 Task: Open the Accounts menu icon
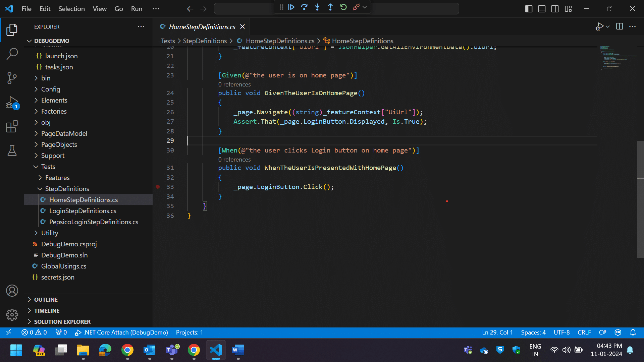pos(12,291)
